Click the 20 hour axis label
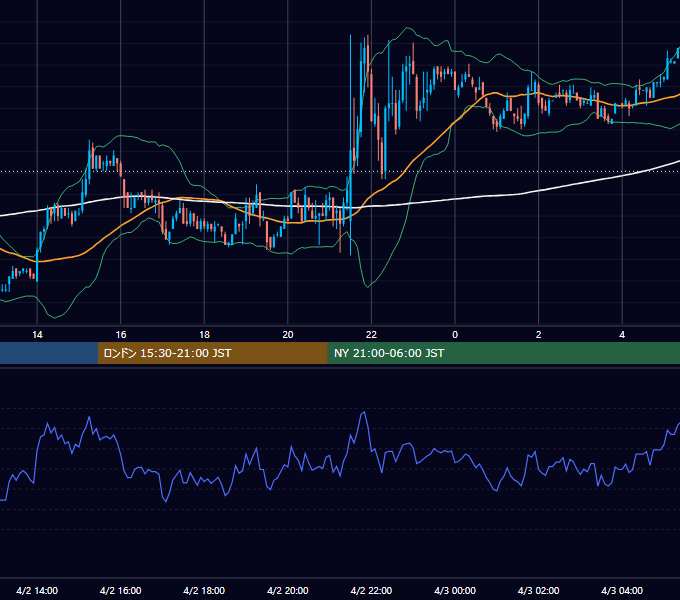The height and width of the screenshot is (600, 680). 288,335
